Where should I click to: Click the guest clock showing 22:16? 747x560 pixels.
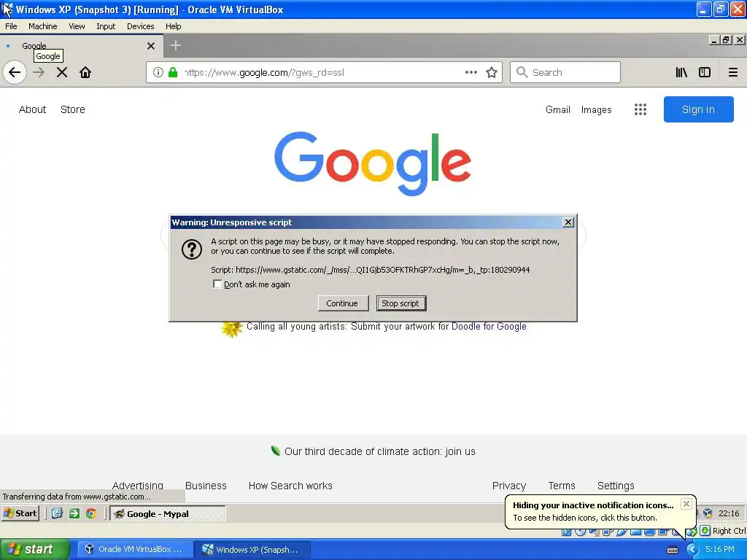point(729,513)
